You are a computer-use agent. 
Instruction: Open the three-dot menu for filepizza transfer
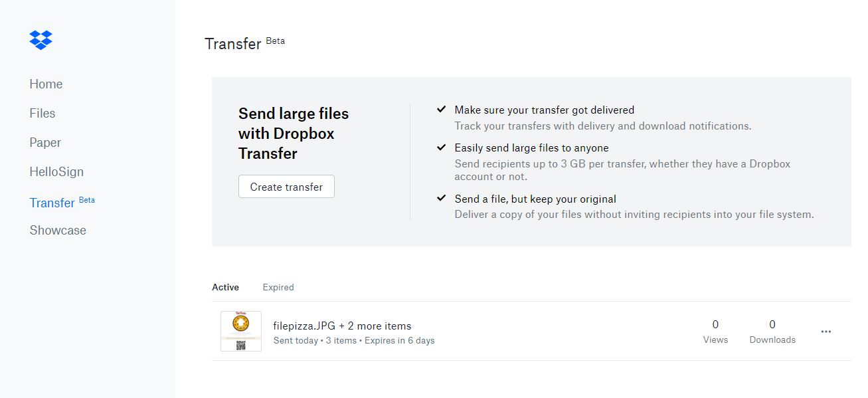(x=826, y=332)
